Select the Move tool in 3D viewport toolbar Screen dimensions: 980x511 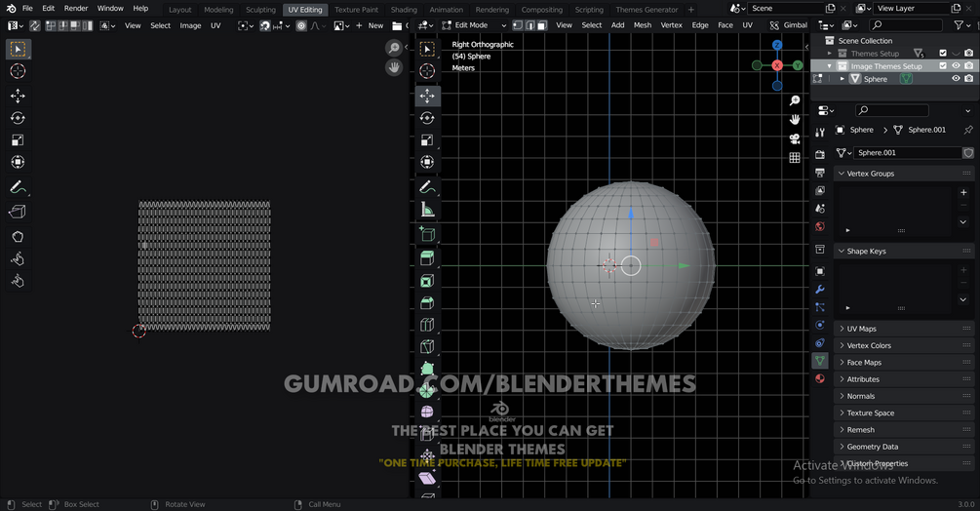pos(427,96)
